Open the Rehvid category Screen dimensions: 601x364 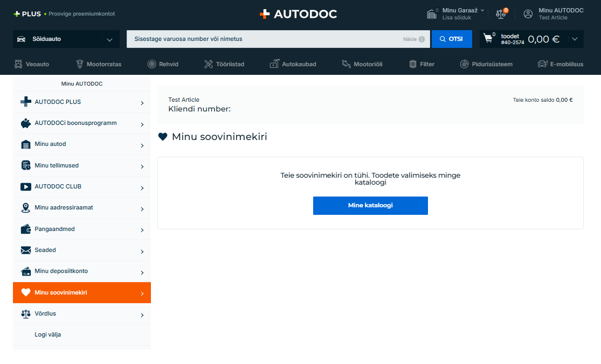[163, 64]
